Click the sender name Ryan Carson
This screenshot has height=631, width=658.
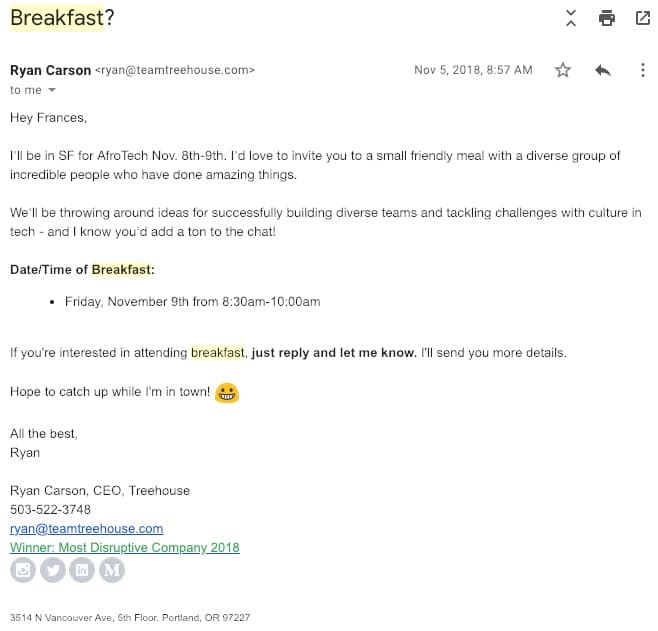(50, 70)
